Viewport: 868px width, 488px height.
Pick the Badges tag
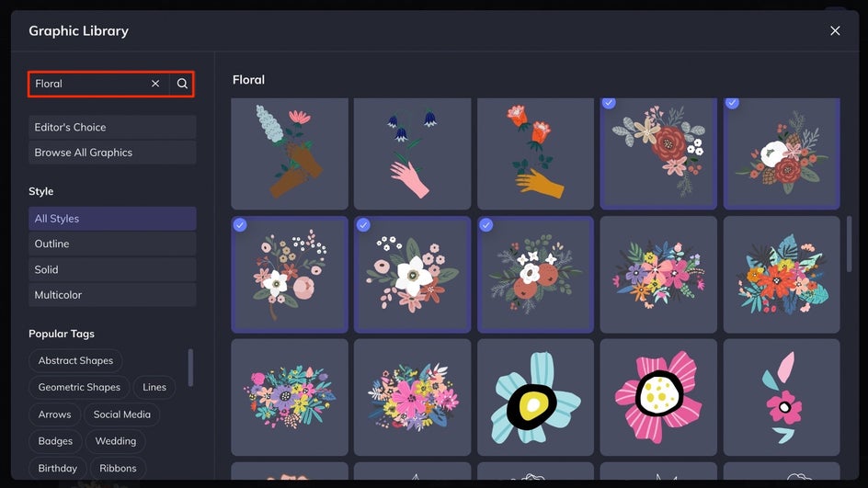[55, 441]
